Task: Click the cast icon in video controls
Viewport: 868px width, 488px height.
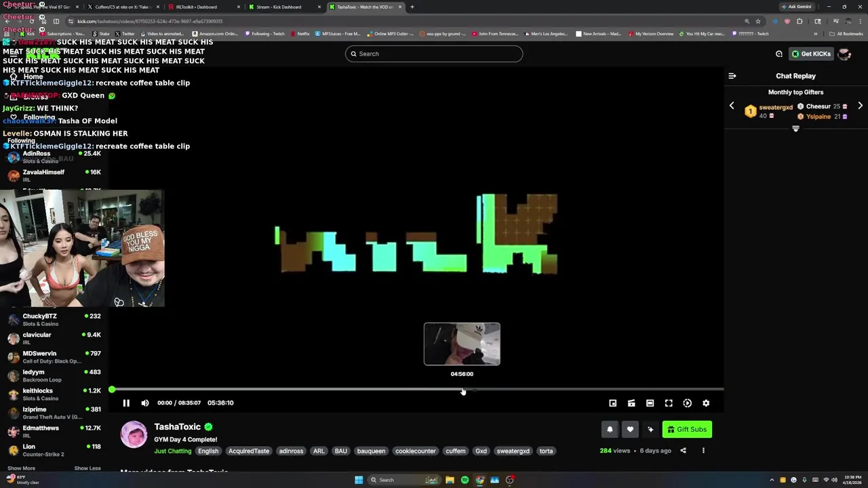Action: tap(631, 403)
